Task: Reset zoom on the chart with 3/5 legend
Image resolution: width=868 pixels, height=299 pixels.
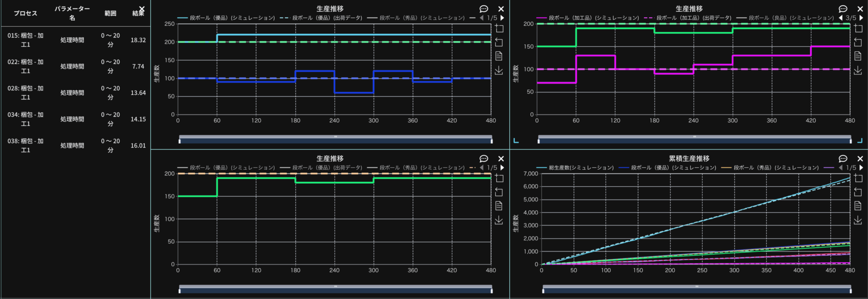Action: point(857,42)
